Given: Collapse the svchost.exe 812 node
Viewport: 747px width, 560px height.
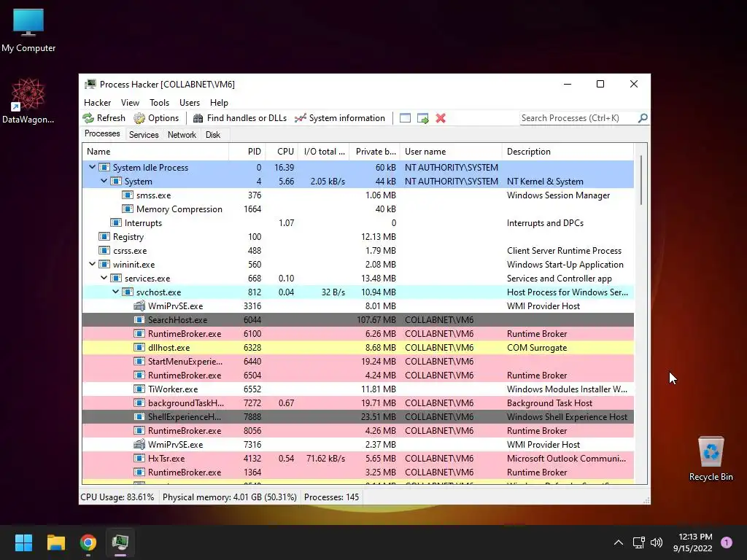Looking at the screenshot, I should point(116,292).
